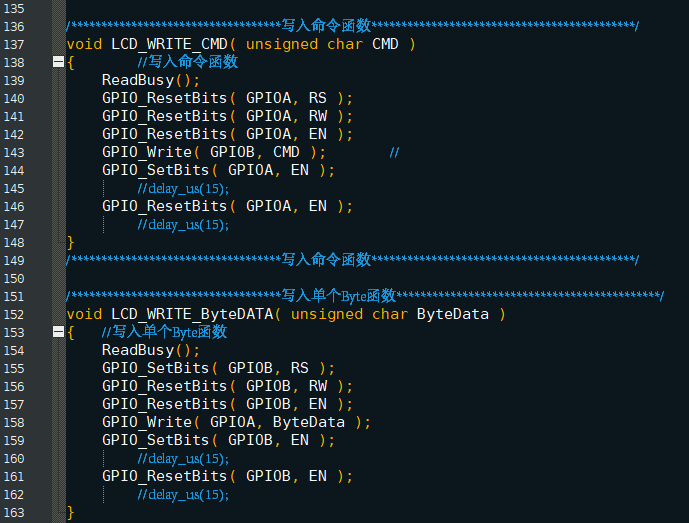Click the closing brace on line 148
The width and height of the screenshot is (689, 523).
[70, 242]
